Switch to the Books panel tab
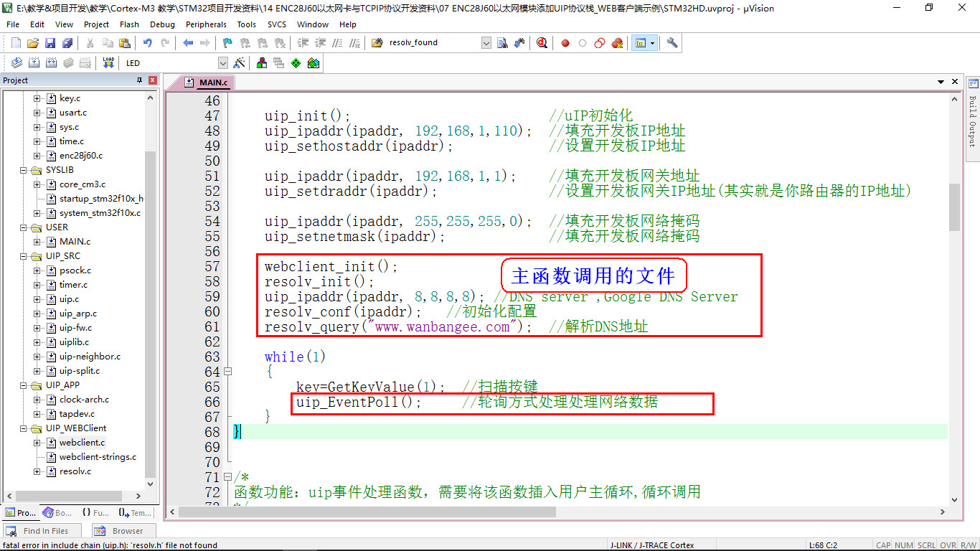Screen dimensions: 980x551 [x=57, y=512]
